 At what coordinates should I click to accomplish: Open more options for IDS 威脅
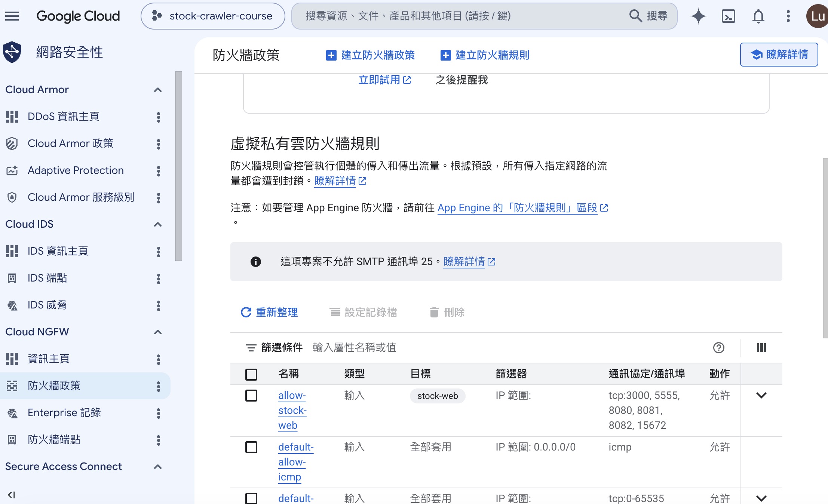click(159, 305)
